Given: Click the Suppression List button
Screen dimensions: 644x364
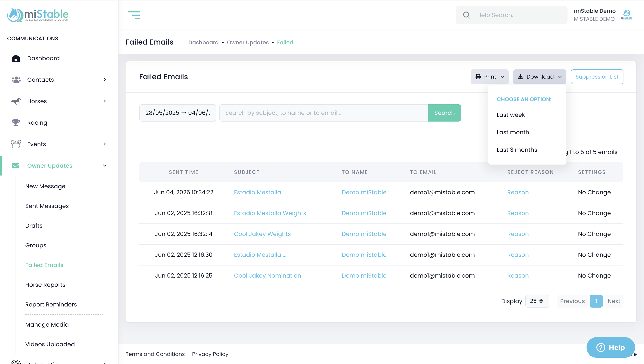Looking at the screenshot, I should 597,77.
